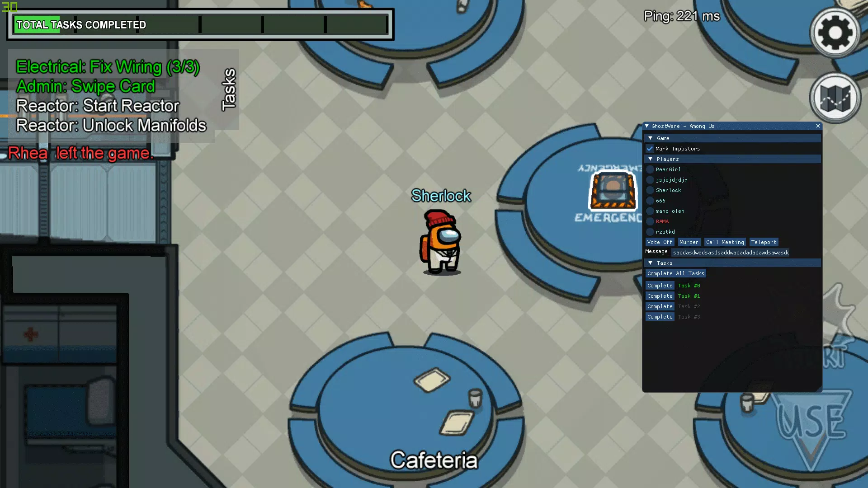Toggle Mark Impostors checkbox in GhostWare
The width and height of the screenshot is (868, 488).
tap(650, 148)
